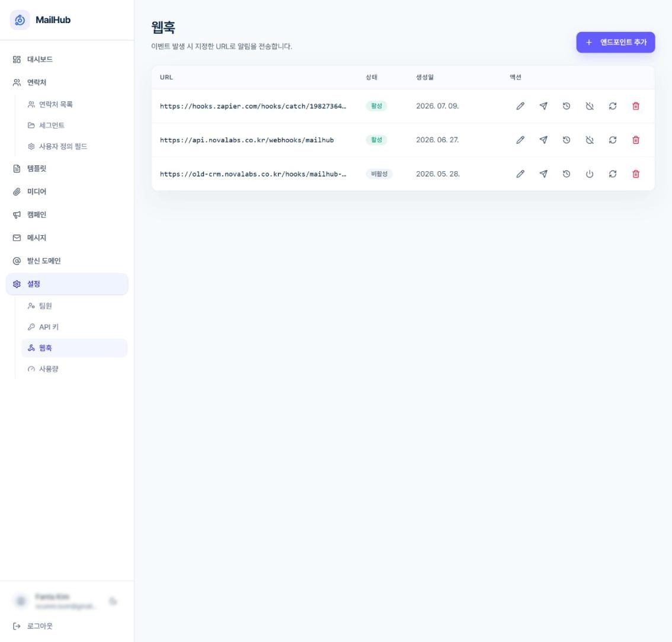Open history for api.novalabs webhook
Viewport: 672px width, 642px height.
pos(566,140)
